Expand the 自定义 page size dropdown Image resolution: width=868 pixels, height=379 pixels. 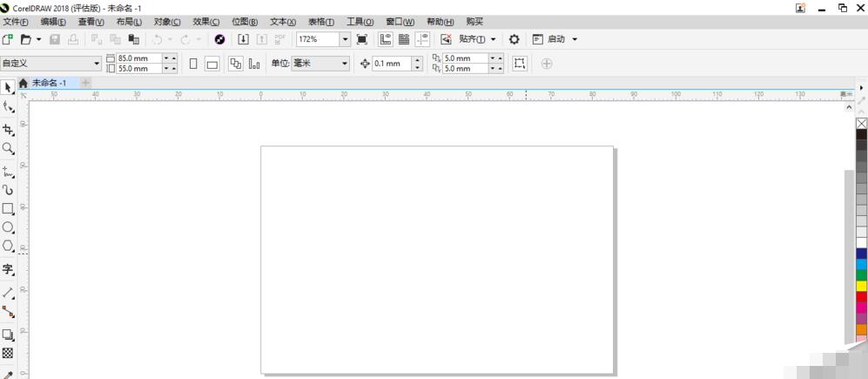[x=98, y=64]
